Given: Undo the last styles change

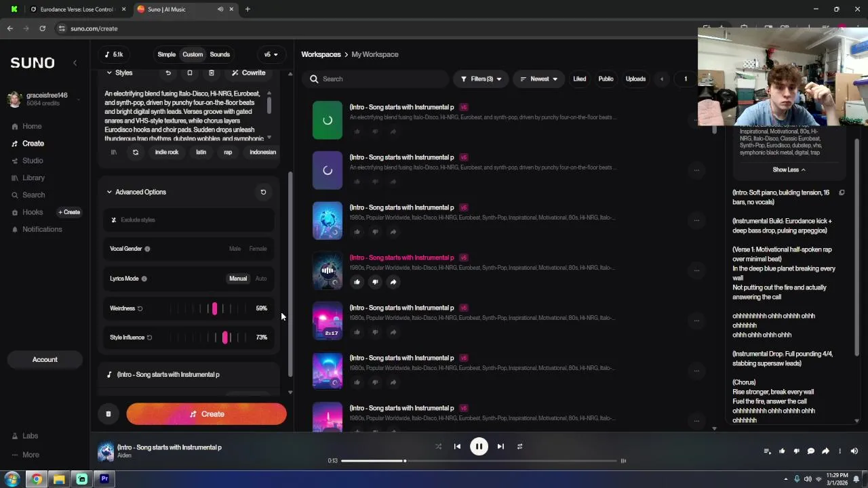Looking at the screenshot, I should pyautogui.click(x=168, y=73).
